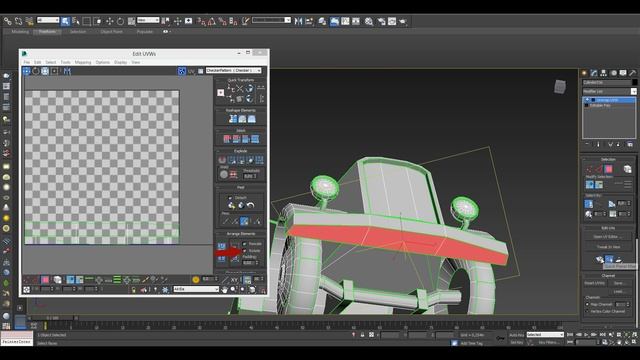Image resolution: width=640 pixels, height=360 pixels.
Task: Click the Open UV Editor button
Action: click(x=608, y=237)
